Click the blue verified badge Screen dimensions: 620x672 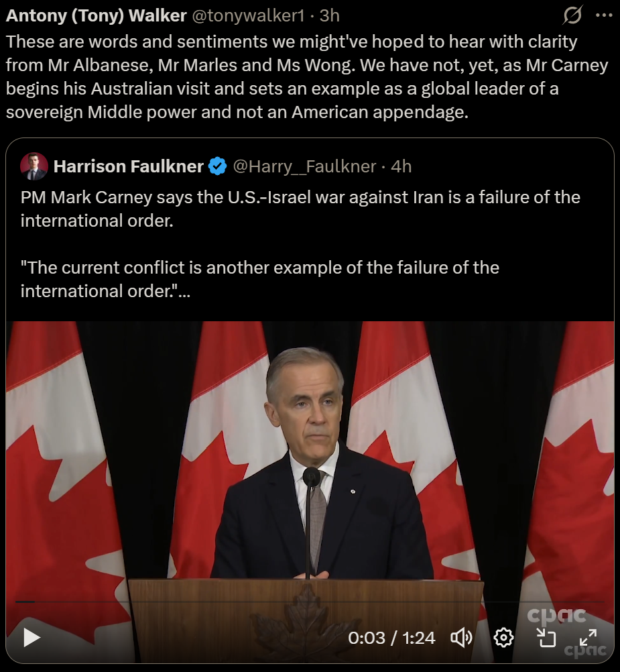coord(218,166)
